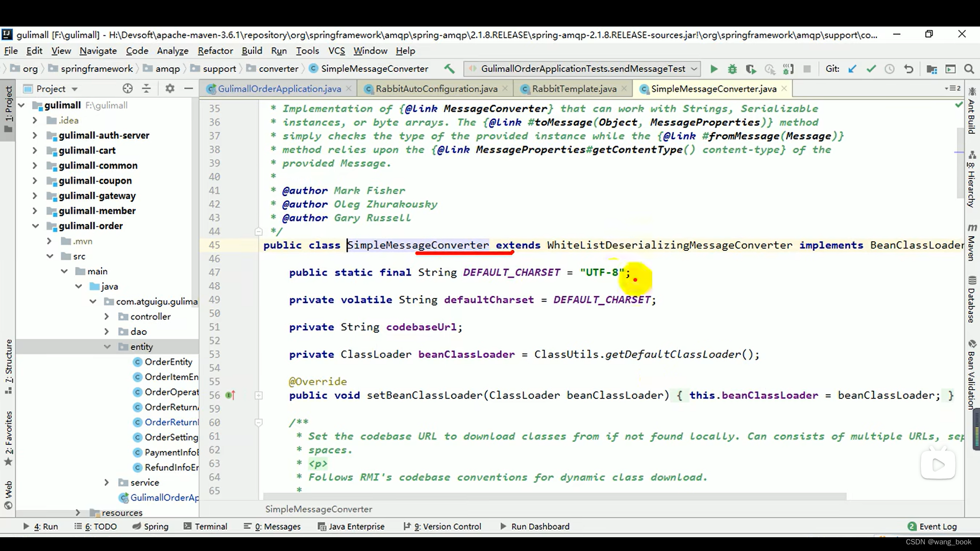This screenshot has width=980, height=551.
Task: Toggle the Favorites side panel
Action: pos(8,438)
